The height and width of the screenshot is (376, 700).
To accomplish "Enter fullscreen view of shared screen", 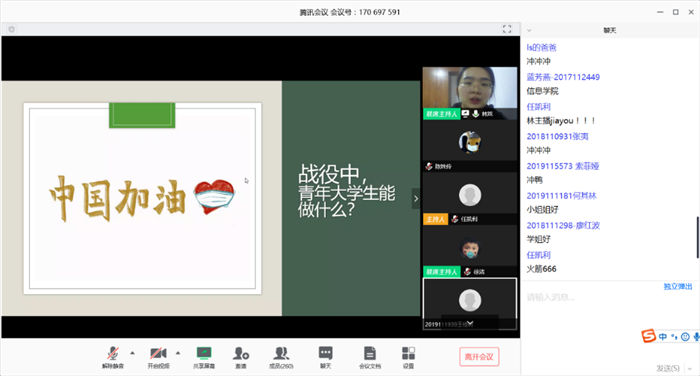I will coord(507,29).
